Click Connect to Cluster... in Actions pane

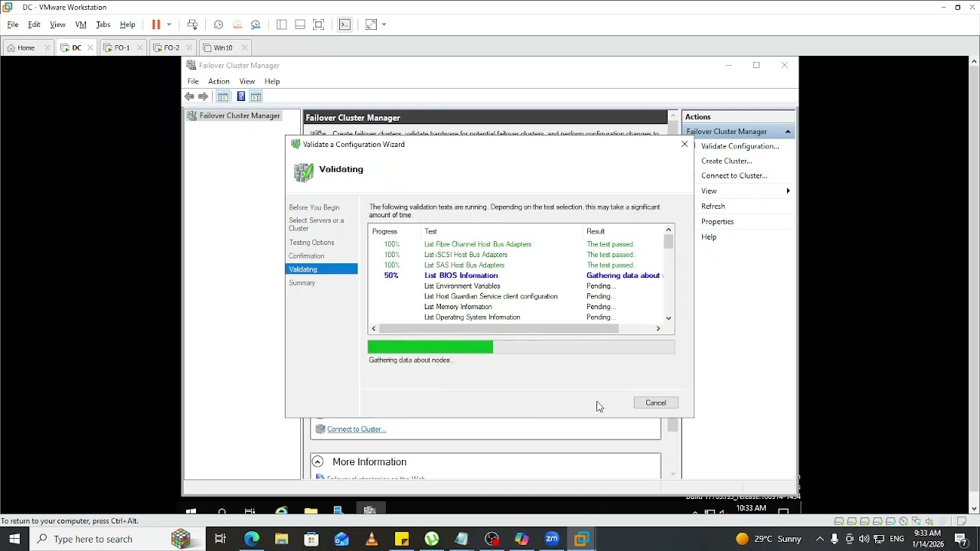click(734, 176)
